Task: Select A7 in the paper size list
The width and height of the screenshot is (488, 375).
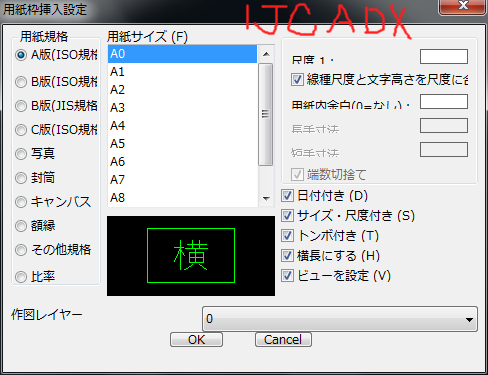Action: coord(182,180)
